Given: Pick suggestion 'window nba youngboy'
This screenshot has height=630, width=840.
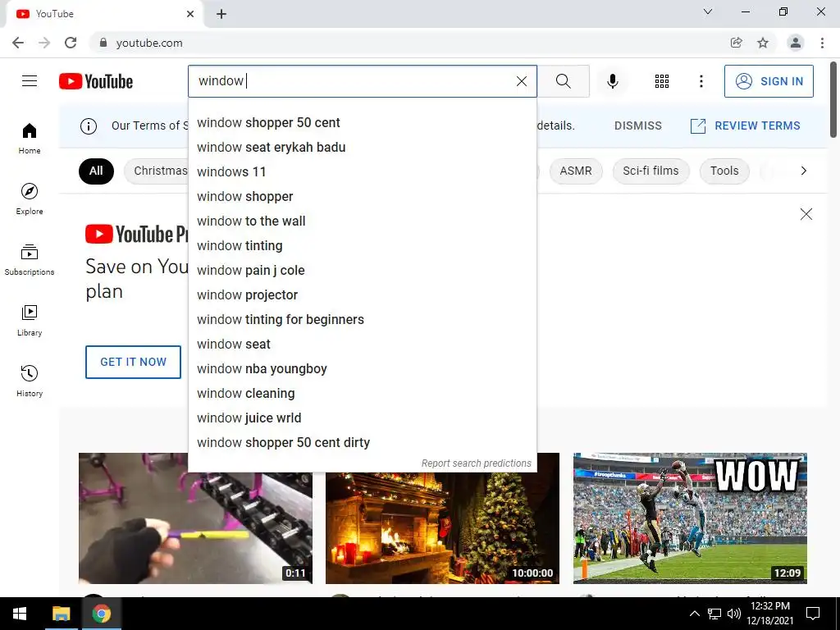Looking at the screenshot, I should [x=363, y=369].
